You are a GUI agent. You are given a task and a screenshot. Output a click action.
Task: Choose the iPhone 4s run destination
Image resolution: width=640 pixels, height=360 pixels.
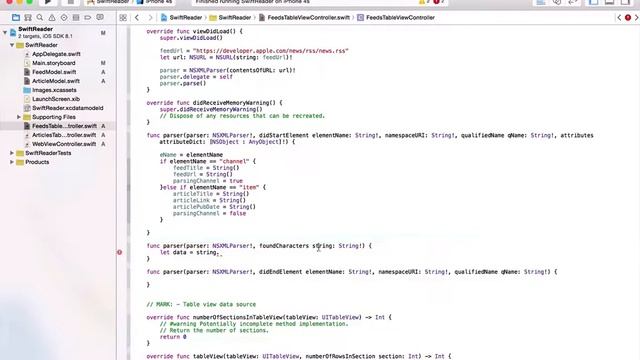coord(155,2)
